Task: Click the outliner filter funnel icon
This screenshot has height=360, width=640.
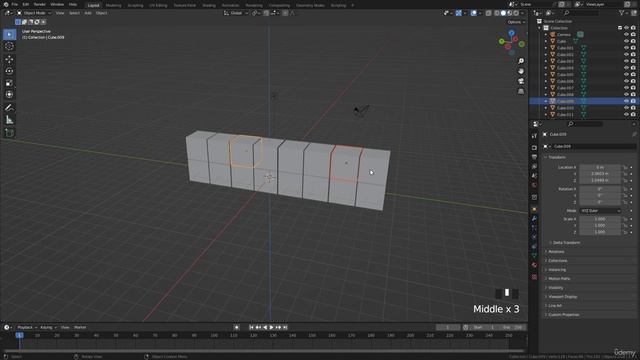Action: point(622,13)
